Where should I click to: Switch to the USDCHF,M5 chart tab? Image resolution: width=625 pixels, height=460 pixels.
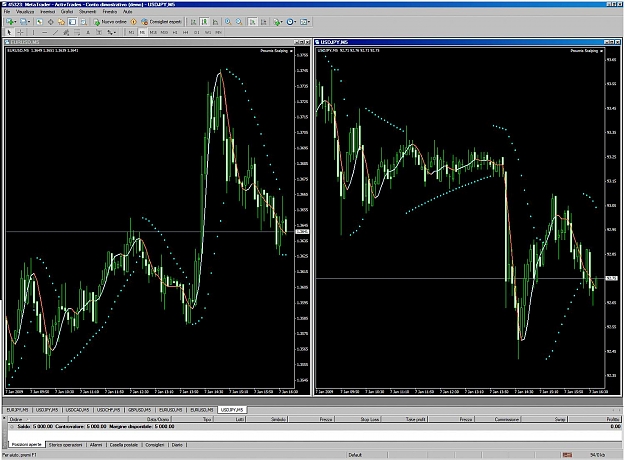(x=108, y=410)
